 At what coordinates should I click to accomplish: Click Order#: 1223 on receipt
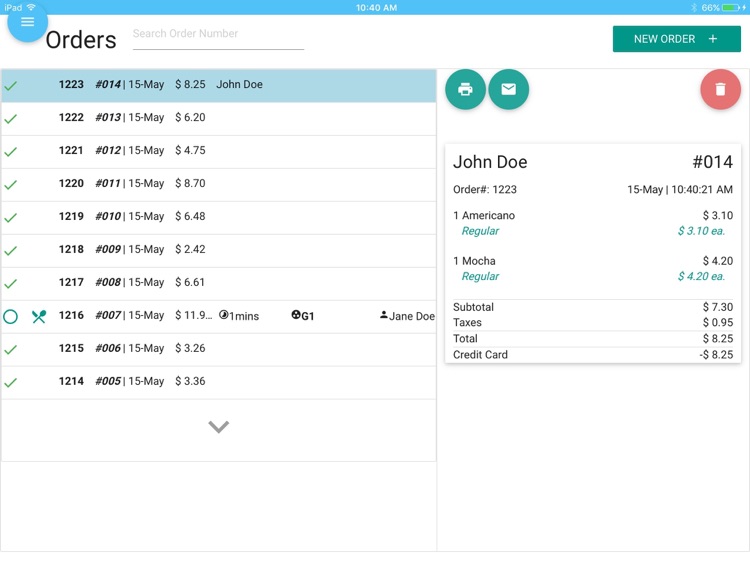[485, 189]
